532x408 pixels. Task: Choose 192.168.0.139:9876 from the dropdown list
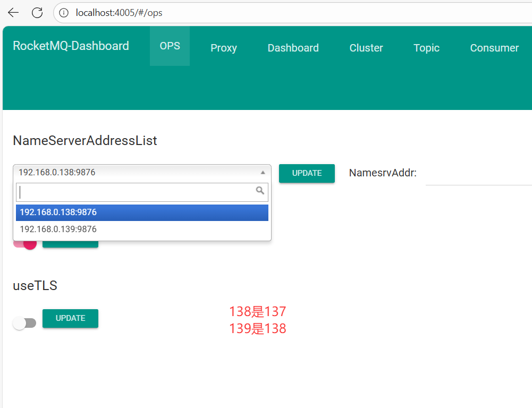(x=142, y=229)
